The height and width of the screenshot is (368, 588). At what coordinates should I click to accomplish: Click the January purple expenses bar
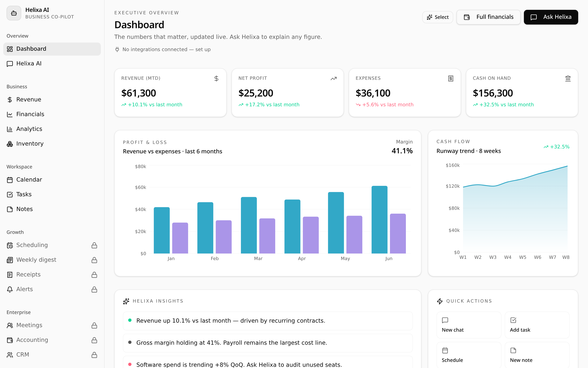click(180, 238)
